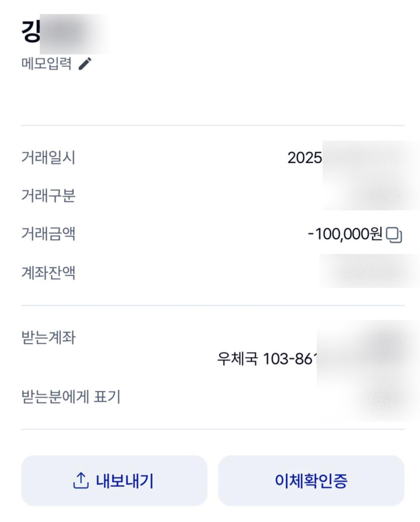Tap the 거래금액 label
This screenshot has width=420, height=522.
click(48, 234)
